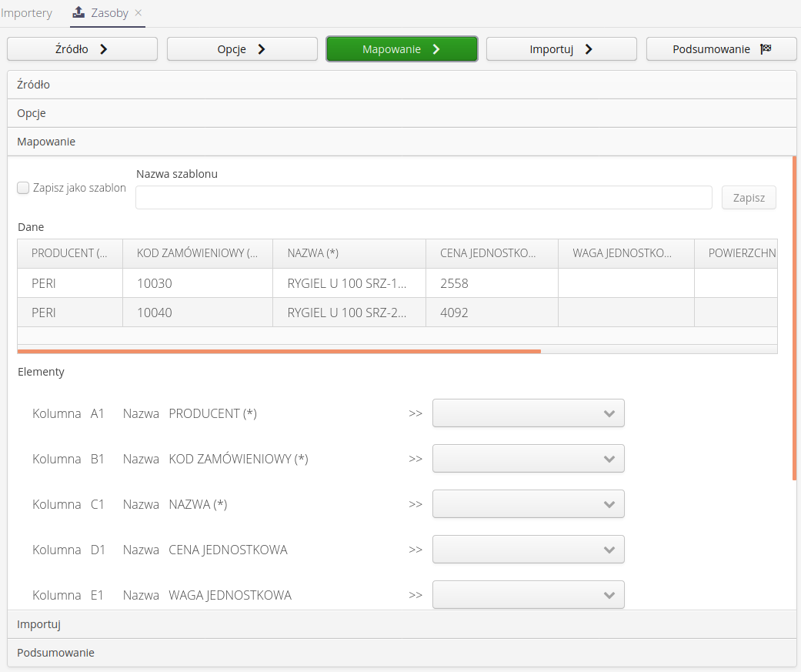The height and width of the screenshot is (672, 801).
Task: Expand the Opcje accordion section
Action: (402, 113)
